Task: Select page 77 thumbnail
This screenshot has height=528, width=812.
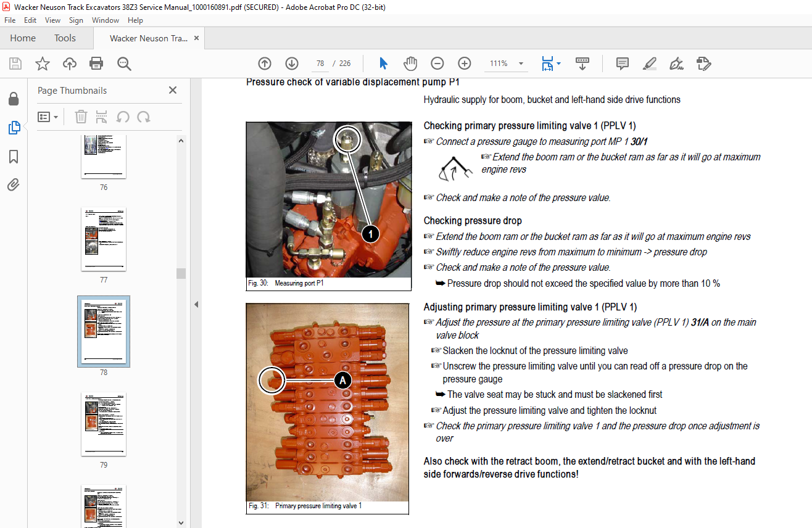Action: point(104,239)
